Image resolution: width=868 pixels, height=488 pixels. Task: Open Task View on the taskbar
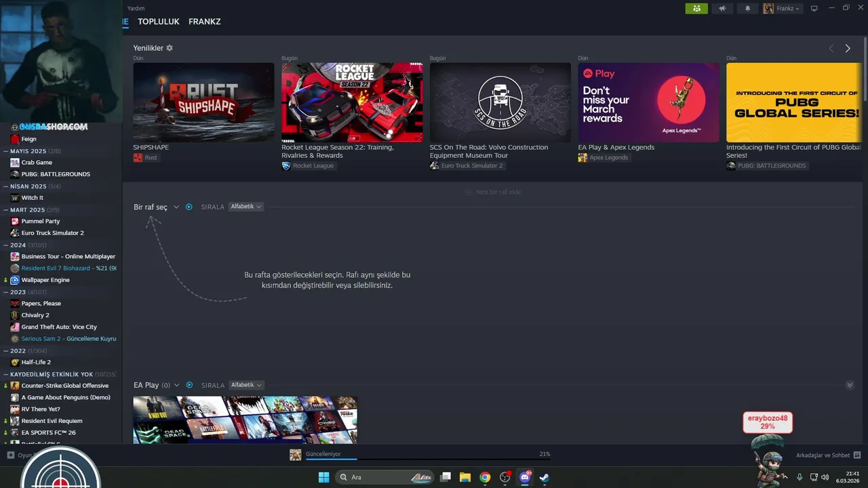coord(446,477)
